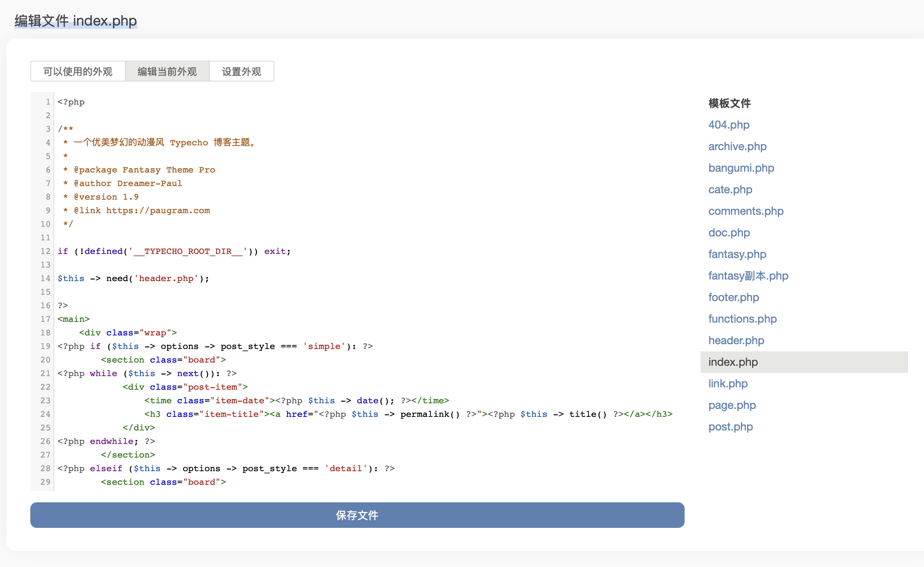Click line number 29 in the gutter
The image size is (924, 567).
tap(45, 482)
